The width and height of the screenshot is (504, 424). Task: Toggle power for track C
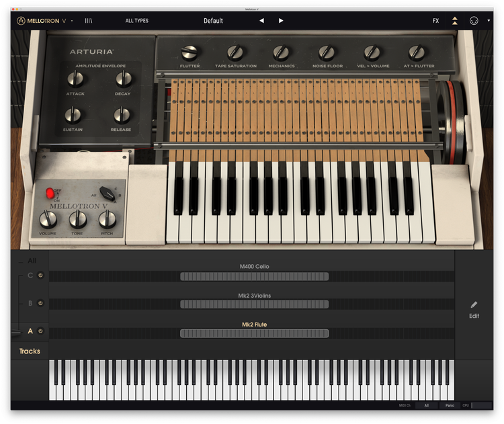[40, 275]
